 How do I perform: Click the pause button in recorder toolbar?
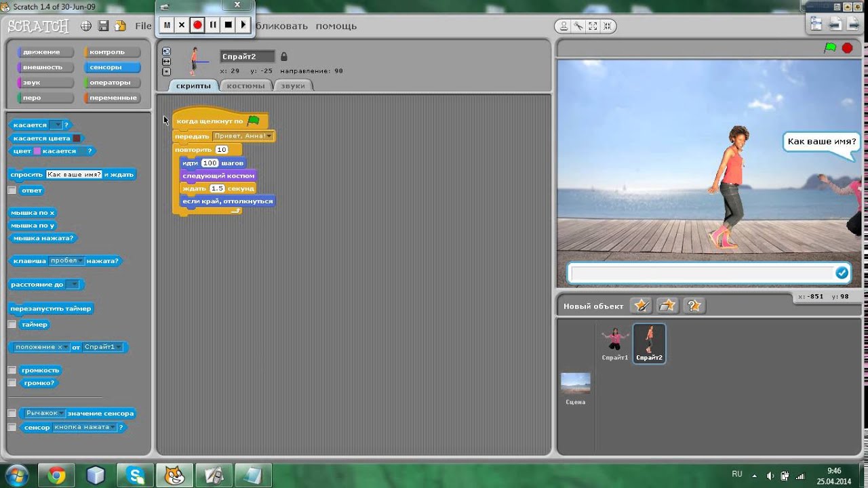(213, 25)
